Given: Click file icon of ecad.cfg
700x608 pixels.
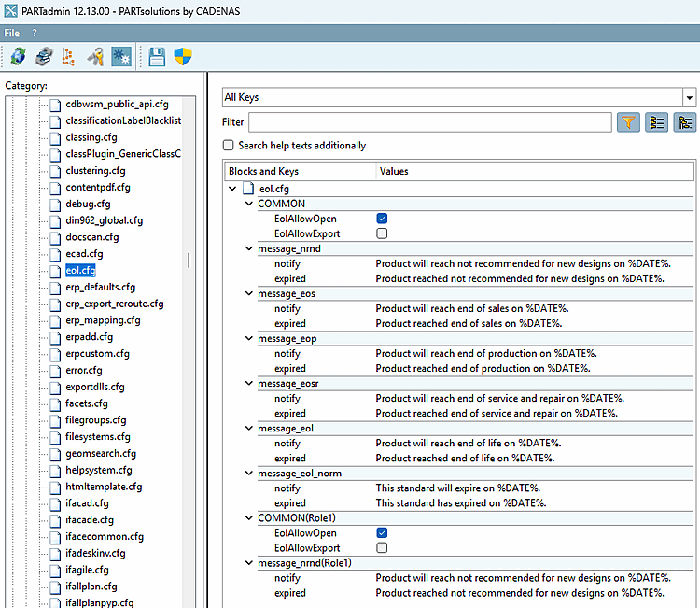Looking at the screenshot, I should [x=55, y=255].
